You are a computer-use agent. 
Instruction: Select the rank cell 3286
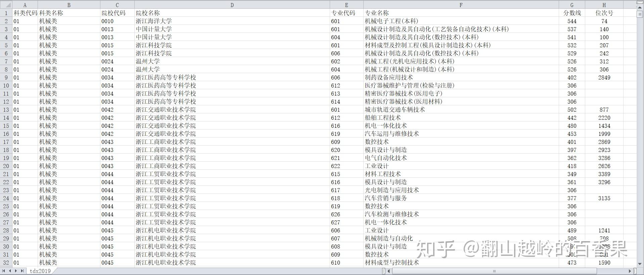(604, 158)
